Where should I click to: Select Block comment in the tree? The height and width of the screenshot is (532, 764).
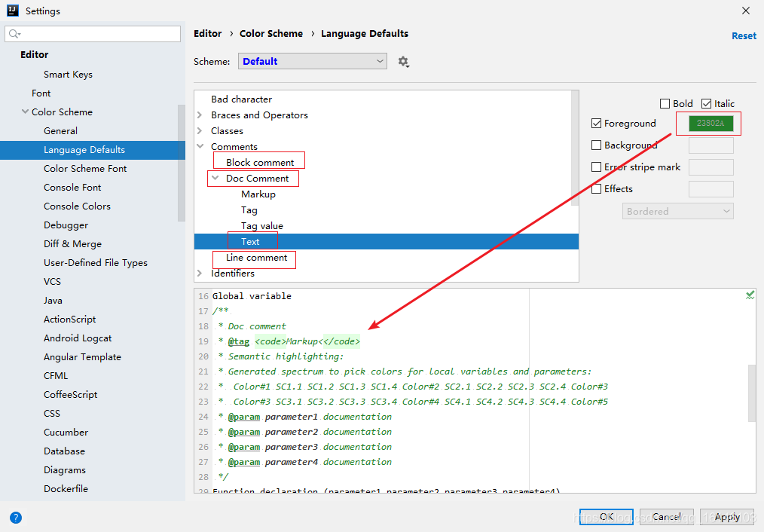(x=260, y=162)
